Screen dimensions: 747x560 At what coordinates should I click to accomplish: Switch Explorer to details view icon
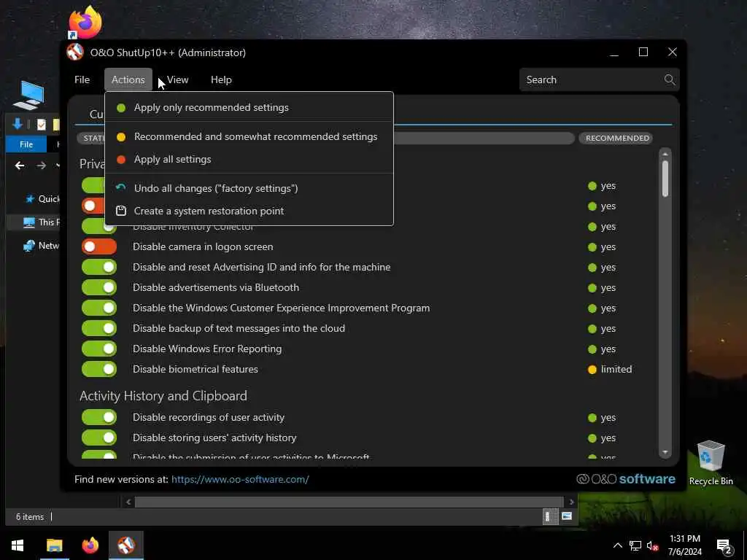pyautogui.click(x=550, y=517)
